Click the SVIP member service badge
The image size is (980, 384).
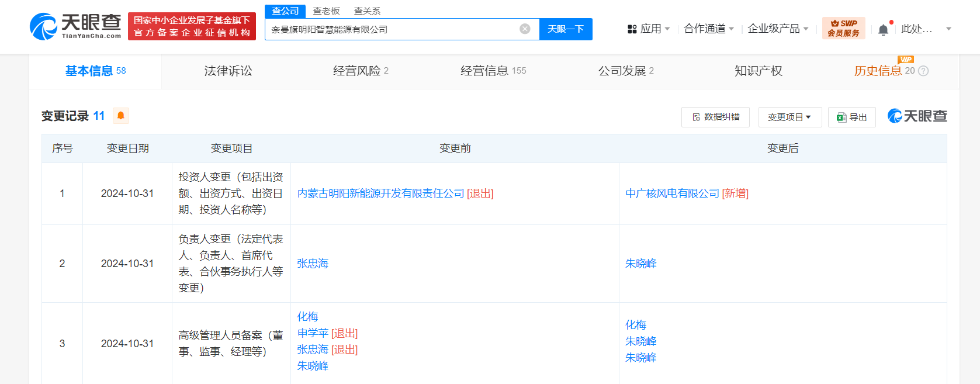click(843, 28)
